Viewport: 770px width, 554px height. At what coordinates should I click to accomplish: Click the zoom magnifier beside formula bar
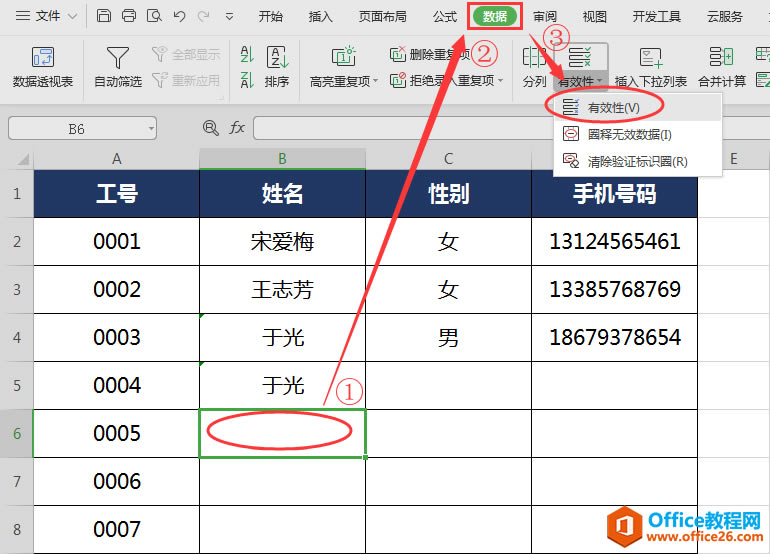point(210,128)
